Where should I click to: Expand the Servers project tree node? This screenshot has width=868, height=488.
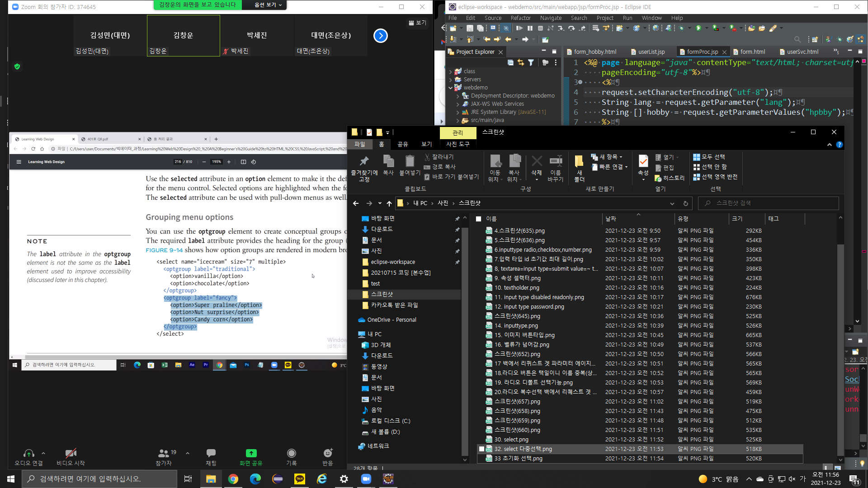point(451,80)
